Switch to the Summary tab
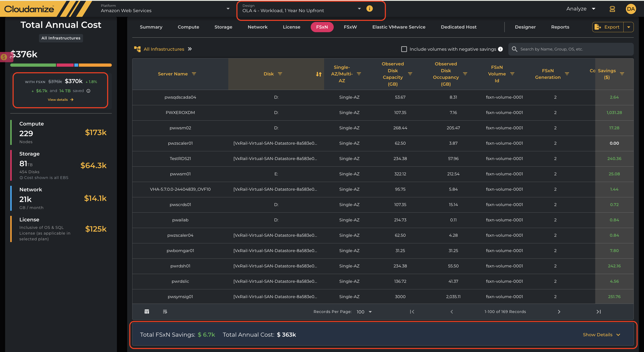The width and height of the screenshot is (644, 352). pos(151,27)
